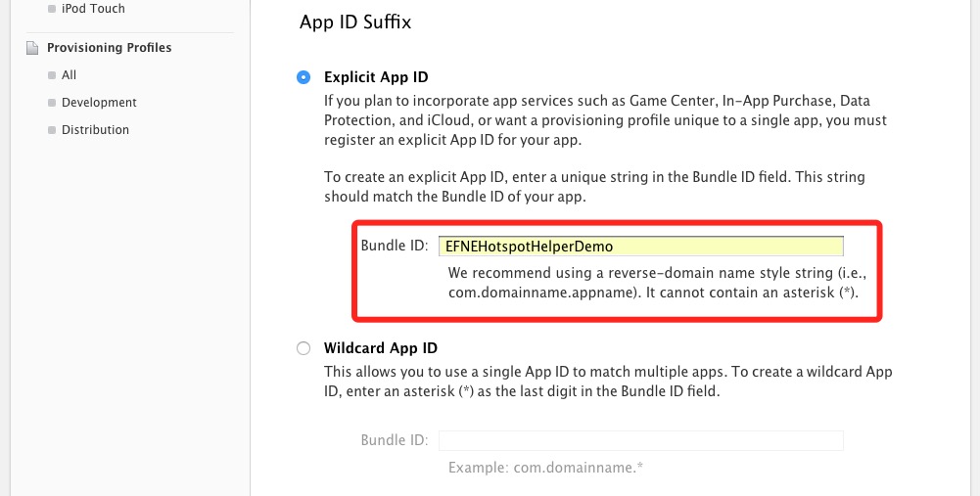This screenshot has height=496, width=980.
Task: Click the App ID Suffix heading
Action: tap(355, 23)
